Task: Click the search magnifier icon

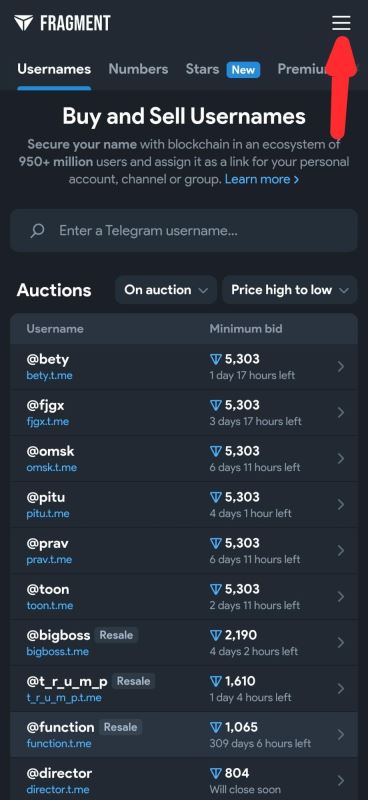Action: [x=37, y=231]
